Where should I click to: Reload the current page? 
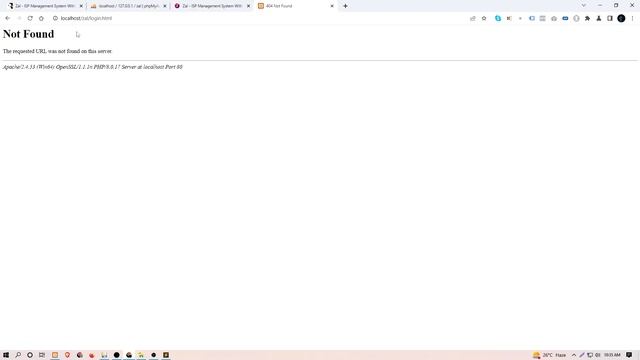tap(30, 18)
